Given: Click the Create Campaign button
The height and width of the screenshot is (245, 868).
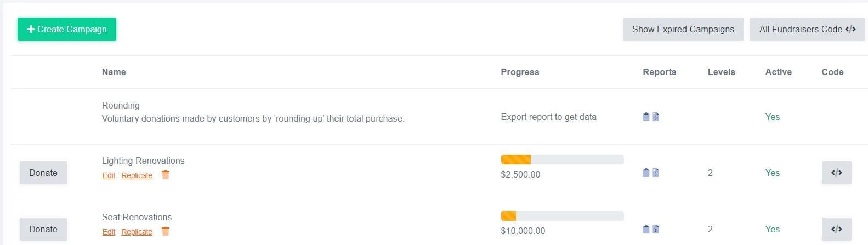Looking at the screenshot, I should point(67,29).
